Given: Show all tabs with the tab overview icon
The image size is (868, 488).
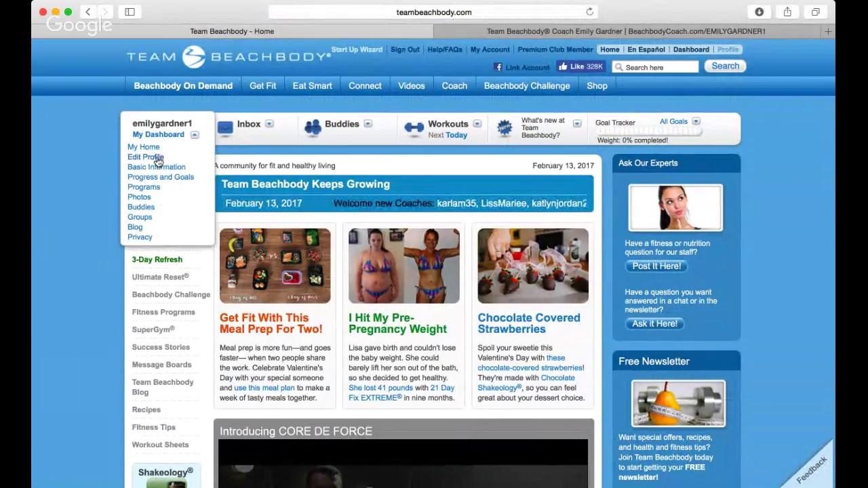Looking at the screenshot, I should coord(816,12).
